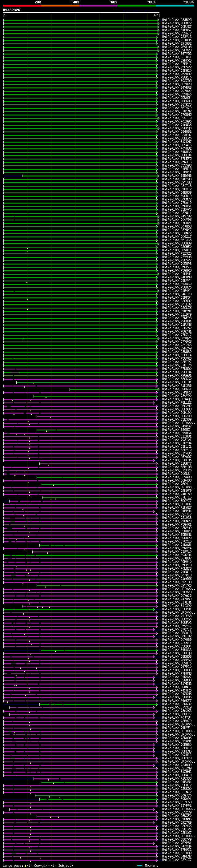Screen dimensions: 197x868
Task: Click the AV432326 query name label
Action: [11, 10]
